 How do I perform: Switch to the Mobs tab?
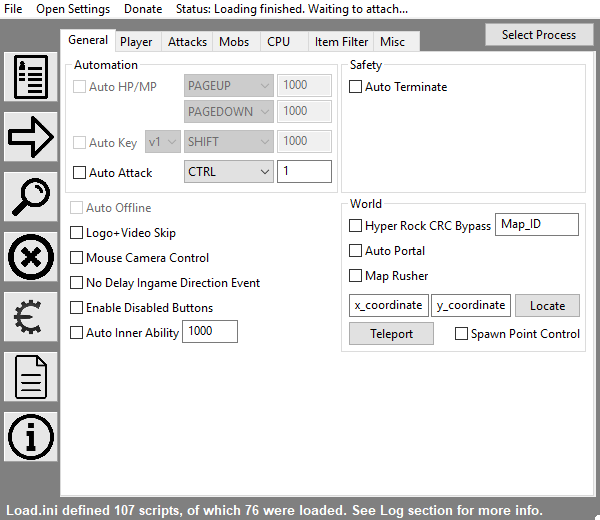234,42
